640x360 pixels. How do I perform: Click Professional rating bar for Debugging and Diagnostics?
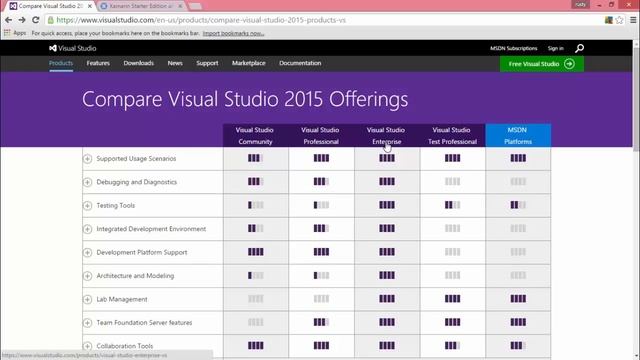(x=321, y=182)
